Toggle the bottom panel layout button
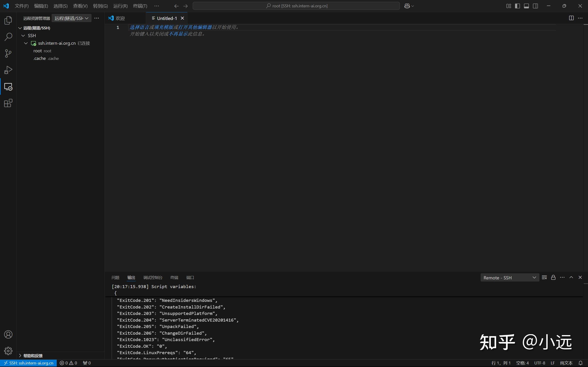 coord(526,6)
